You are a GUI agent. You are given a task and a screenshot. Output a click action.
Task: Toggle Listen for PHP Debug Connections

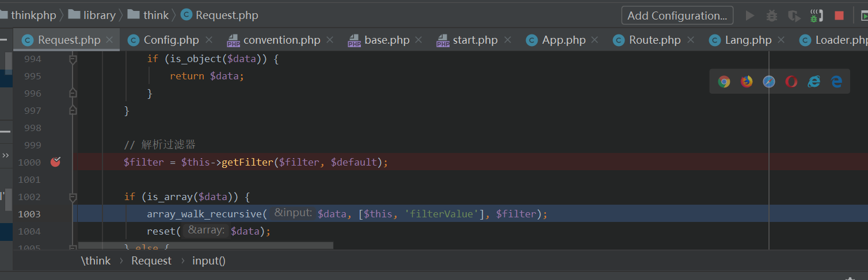[816, 16]
